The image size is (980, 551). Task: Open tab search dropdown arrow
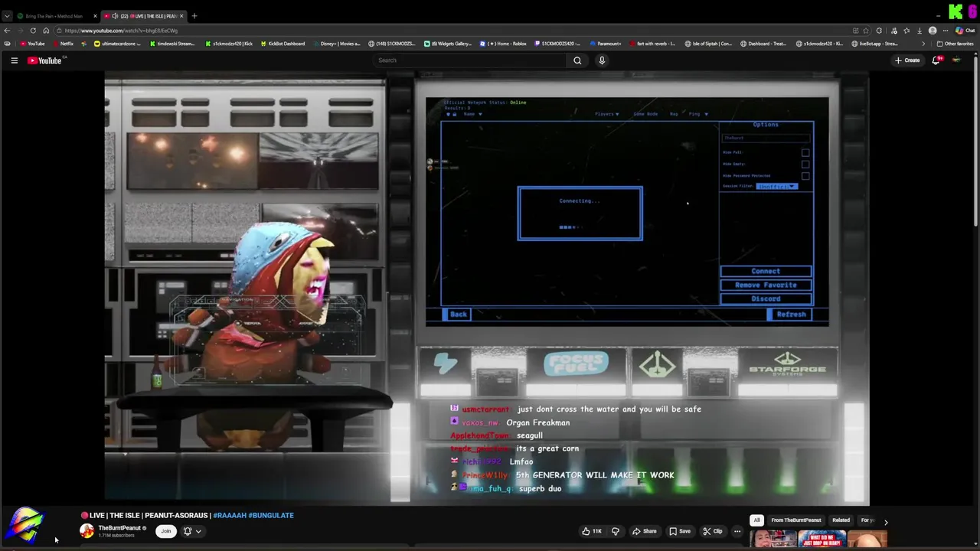pyautogui.click(x=7, y=16)
